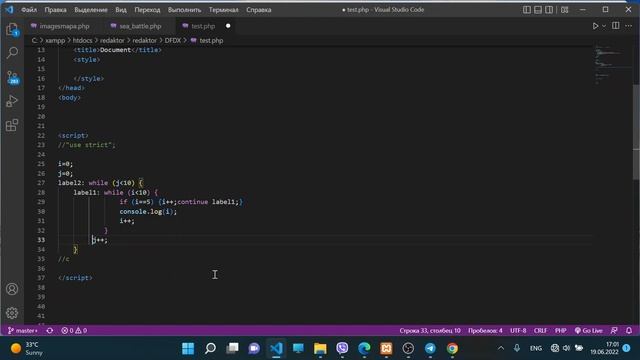This screenshot has width=640, height=360.
Task: Synchronize changes icon in status bar
Action: (x=50, y=330)
